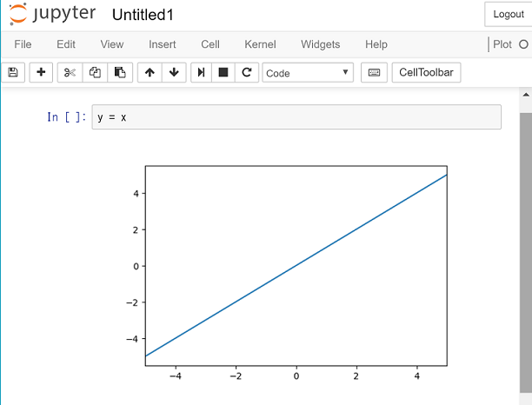Open the Kernel menu

[260, 44]
